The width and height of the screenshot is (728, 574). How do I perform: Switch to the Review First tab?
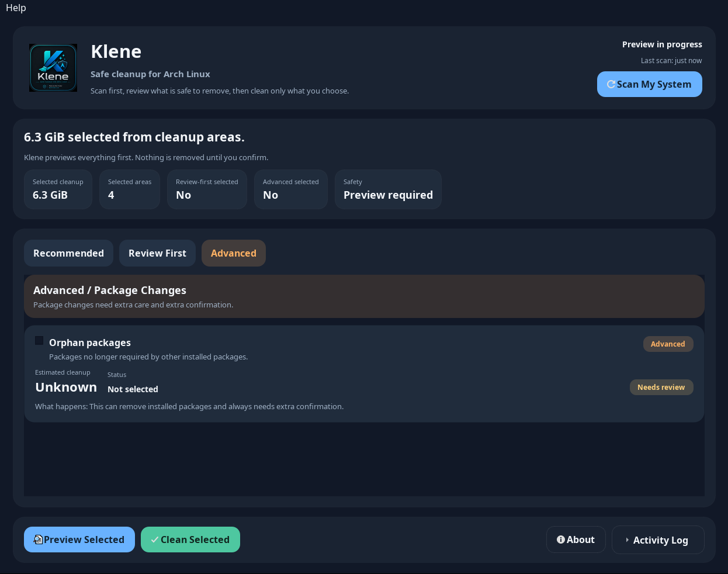(x=157, y=253)
